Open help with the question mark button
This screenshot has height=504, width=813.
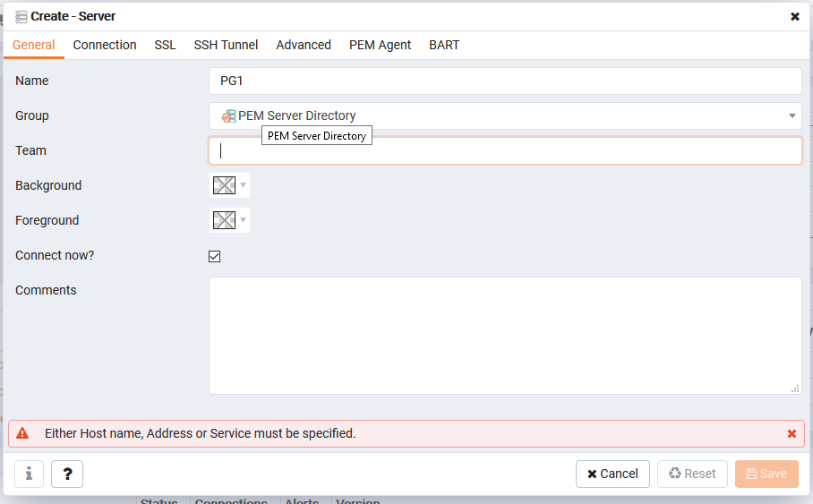(67, 474)
